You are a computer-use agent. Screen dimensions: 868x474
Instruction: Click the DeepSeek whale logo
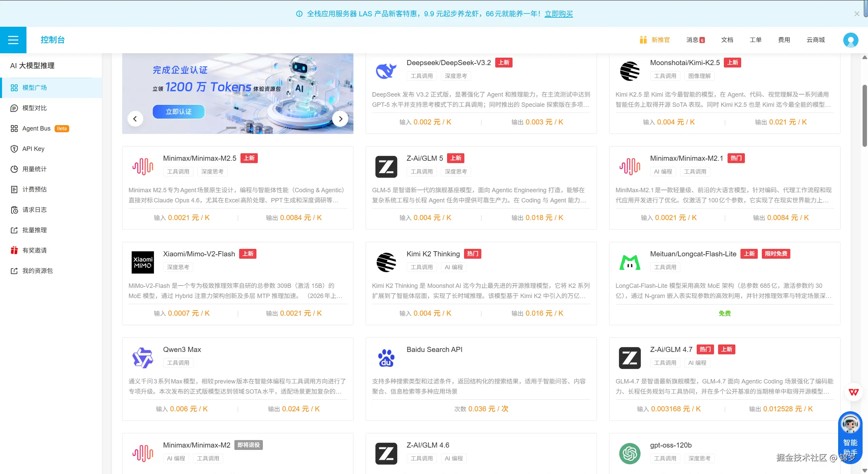pos(386,71)
